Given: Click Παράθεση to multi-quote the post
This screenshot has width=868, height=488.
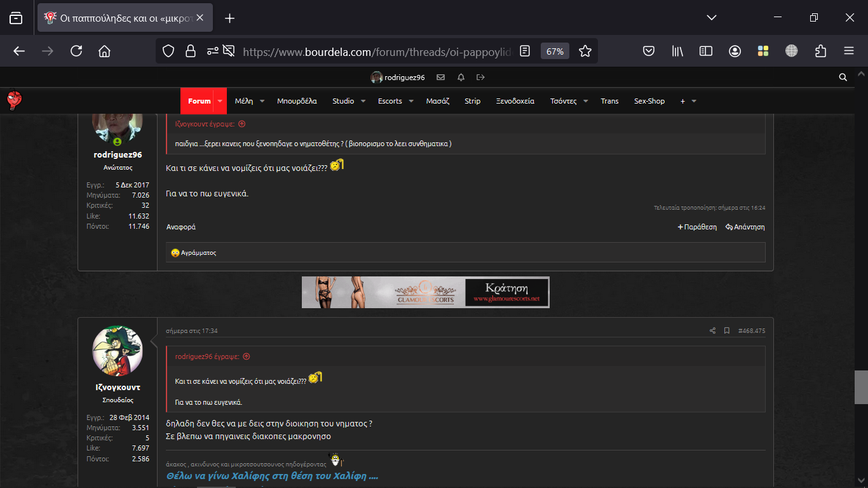Looking at the screenshot, I should point(697,227).
